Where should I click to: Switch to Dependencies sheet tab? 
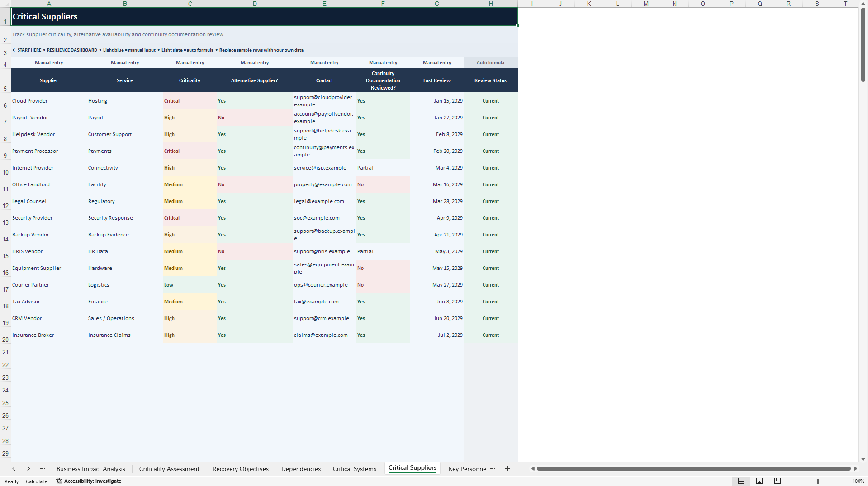[x=301, y=469]
